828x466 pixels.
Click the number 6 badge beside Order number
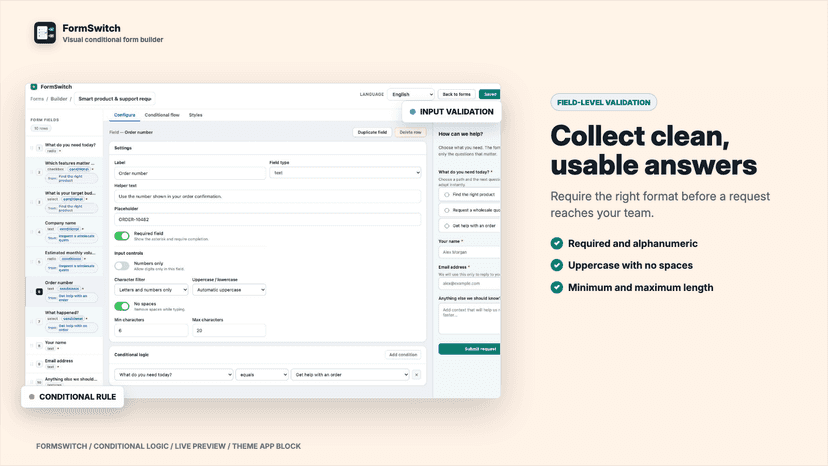click(39, 292)
